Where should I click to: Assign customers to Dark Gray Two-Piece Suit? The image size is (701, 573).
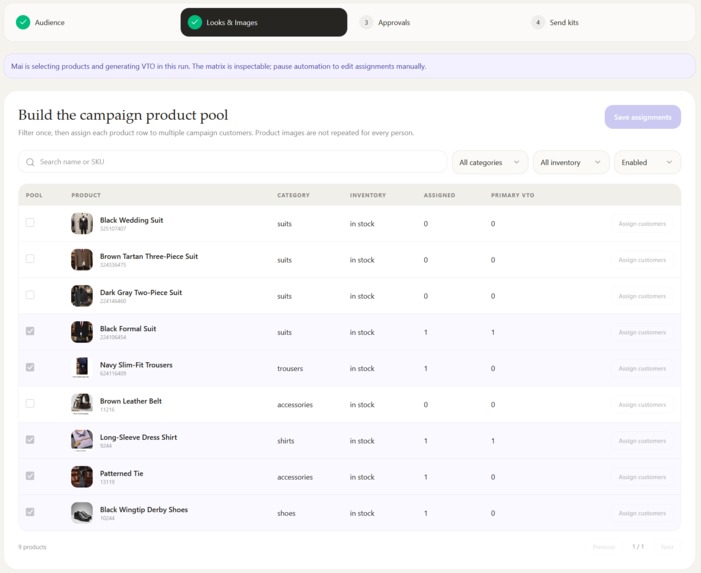[x=642, y=296]
